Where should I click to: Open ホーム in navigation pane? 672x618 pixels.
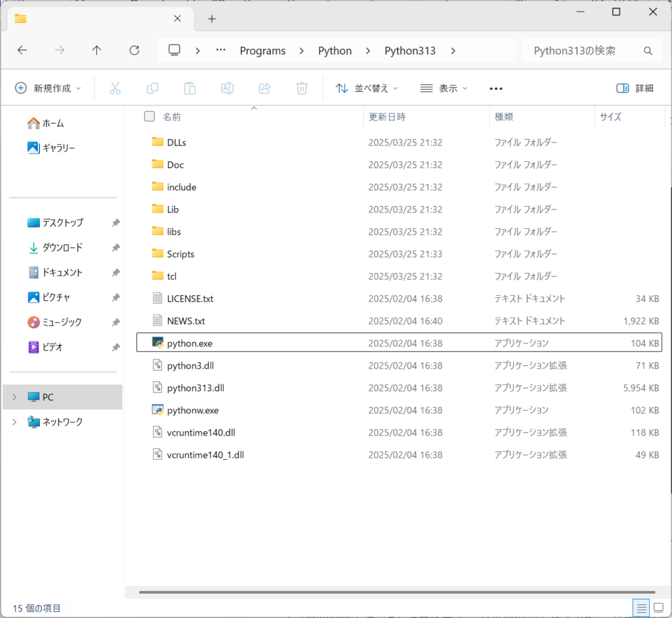[45, 123]
